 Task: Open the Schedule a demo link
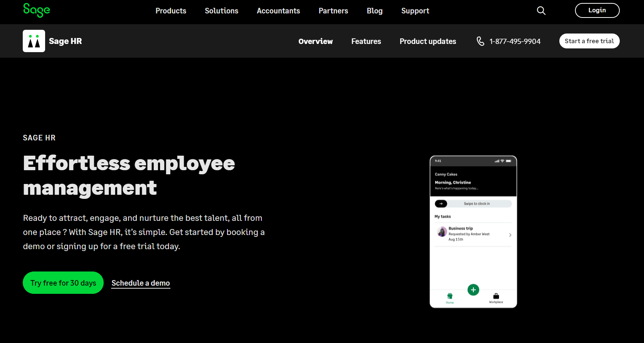pyautogui.click(x=141, y=283)
